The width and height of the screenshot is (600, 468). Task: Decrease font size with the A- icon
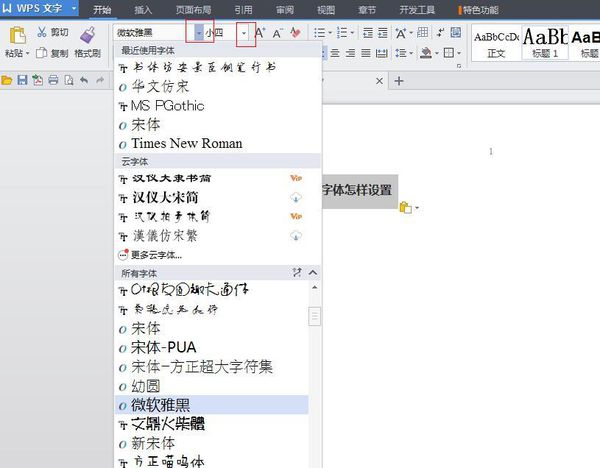point(277,33)
